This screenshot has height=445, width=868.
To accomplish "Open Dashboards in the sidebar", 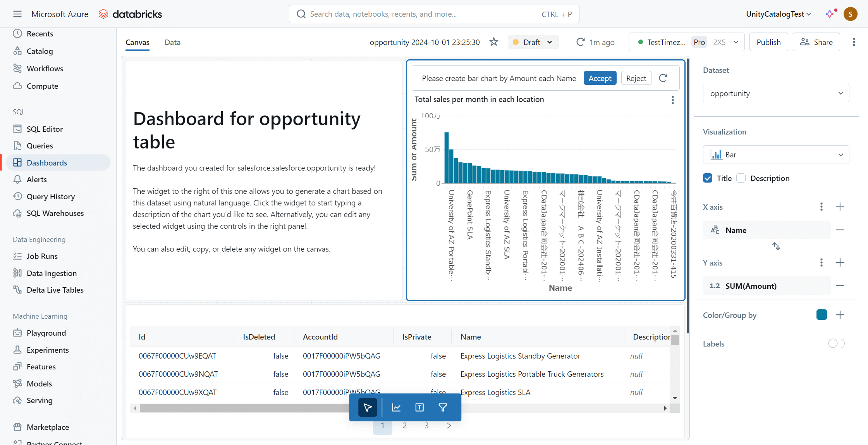I will tap(58, 163).
